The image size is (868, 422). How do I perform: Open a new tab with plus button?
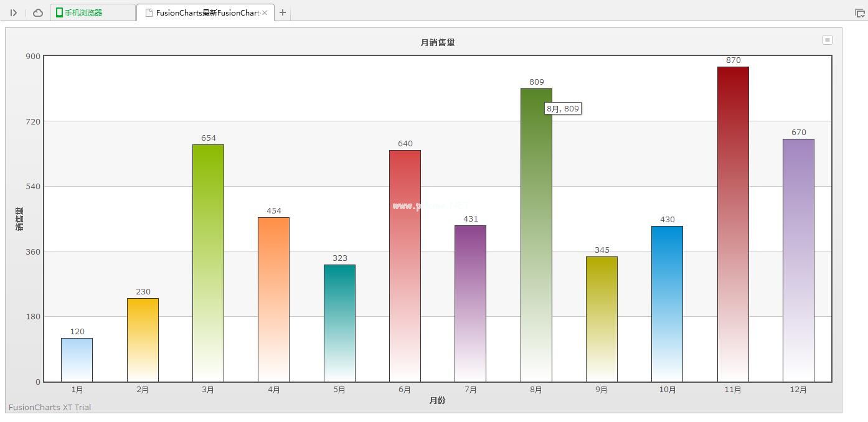coord(283,12)
